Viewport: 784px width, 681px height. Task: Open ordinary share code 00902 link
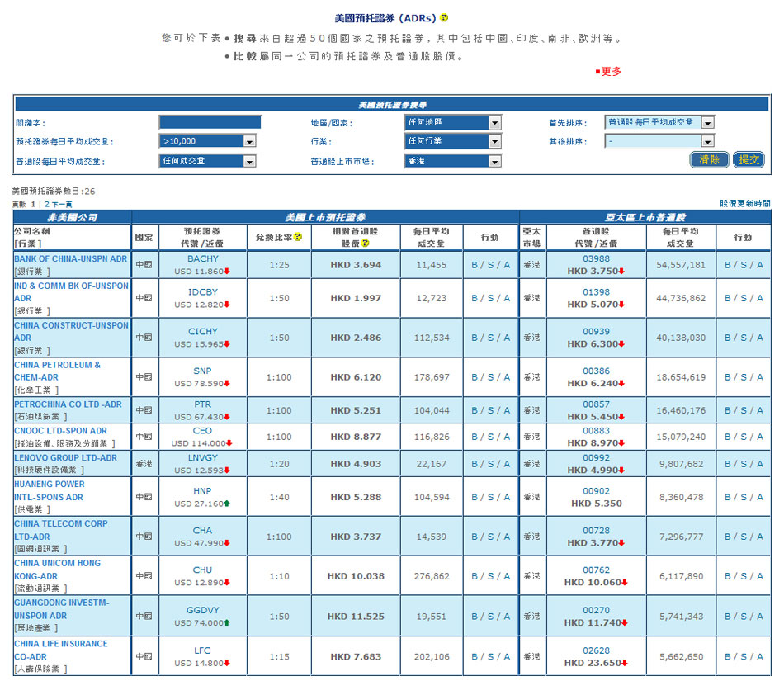(x=596, y=491)
